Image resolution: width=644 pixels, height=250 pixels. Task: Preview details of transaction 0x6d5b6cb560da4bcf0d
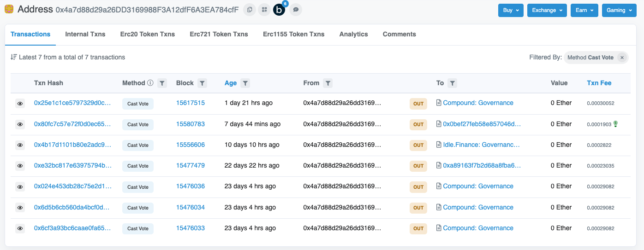click(x=20, y=208)
